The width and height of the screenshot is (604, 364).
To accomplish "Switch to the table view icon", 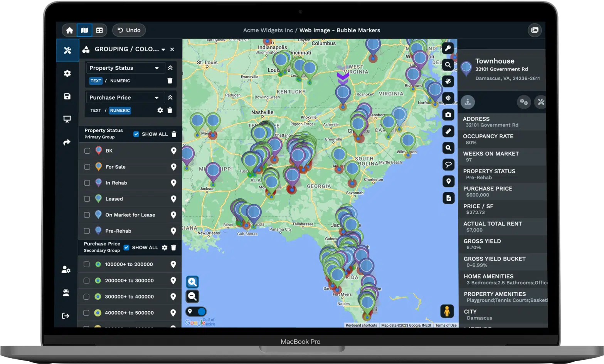I will 99,30.
